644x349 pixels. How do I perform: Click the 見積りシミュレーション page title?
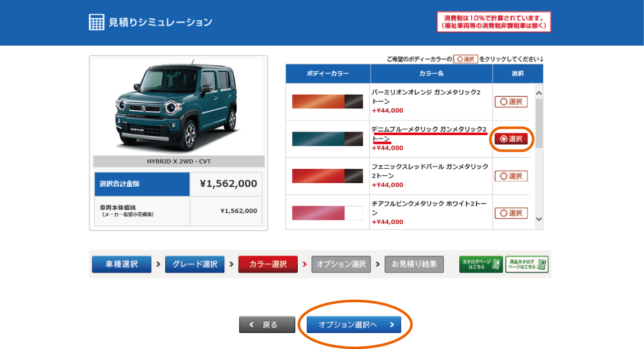click(160, 22)
